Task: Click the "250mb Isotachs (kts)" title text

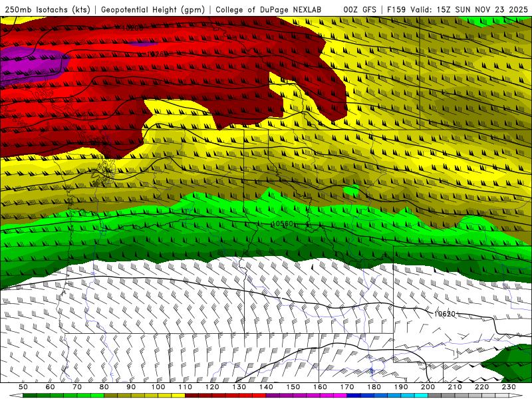Action: pos(47,9)
